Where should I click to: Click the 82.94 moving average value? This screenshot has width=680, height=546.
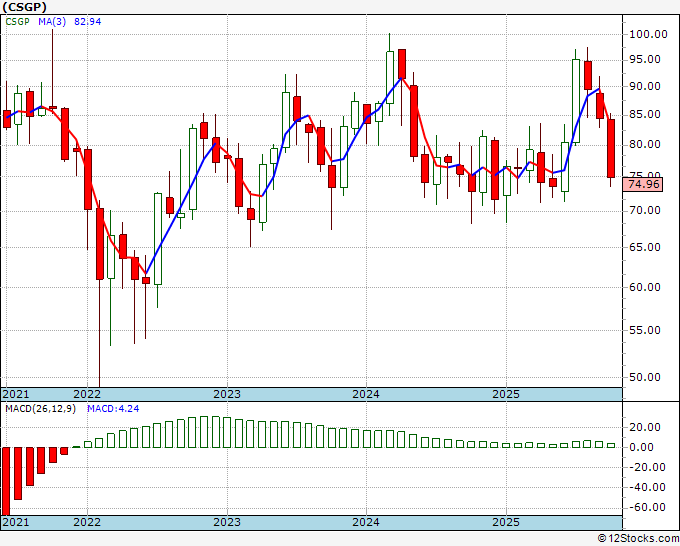coord(88,21)
